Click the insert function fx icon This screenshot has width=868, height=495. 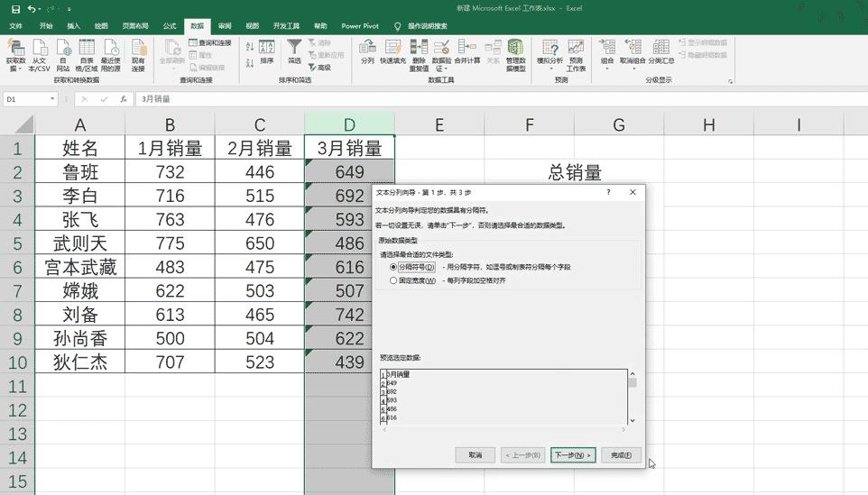[x=123, y=99]
